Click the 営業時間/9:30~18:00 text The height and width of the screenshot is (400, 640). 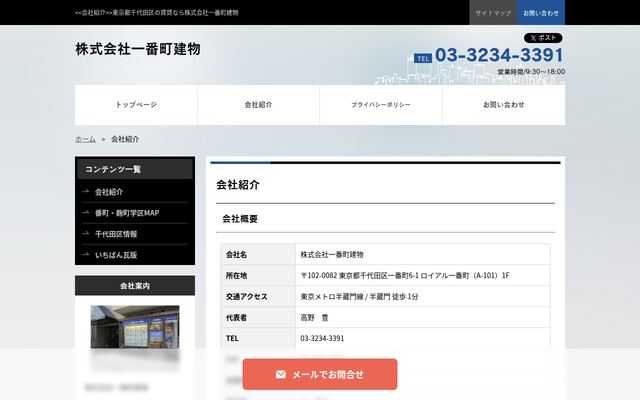click(x=531, y=72)
